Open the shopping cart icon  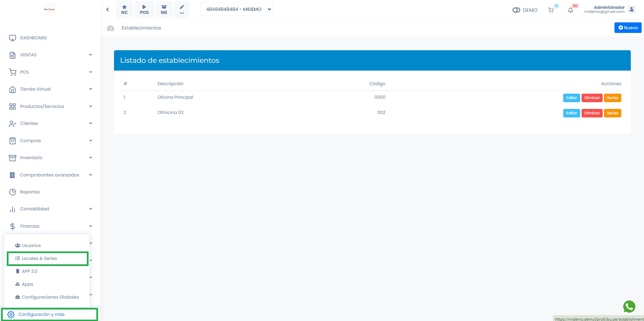pyautogui.click(x=551, y=10)
